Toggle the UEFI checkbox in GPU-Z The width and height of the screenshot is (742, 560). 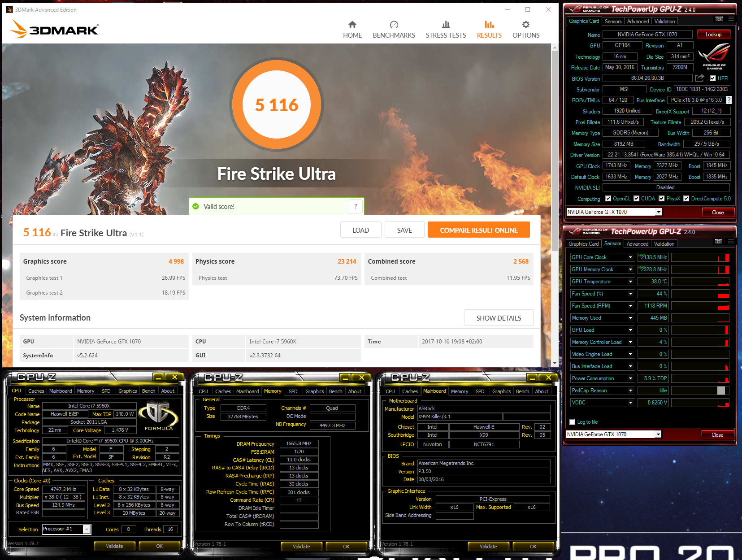(713, 78)
